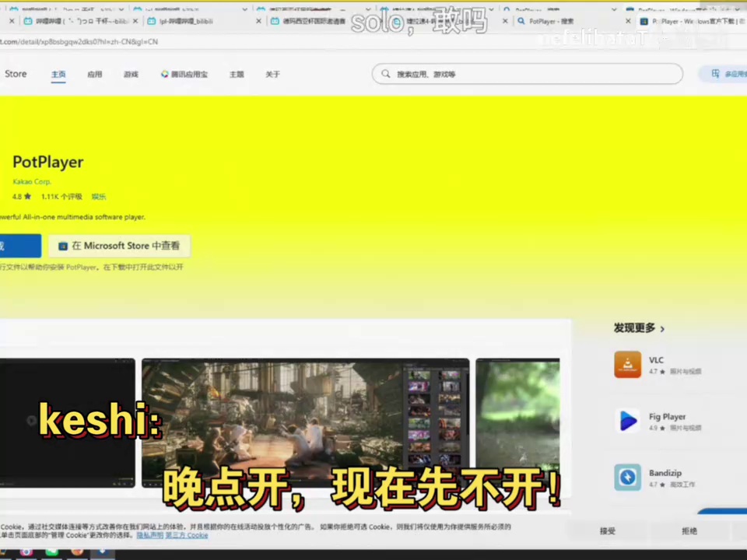Click the Store logo text
The height and width of the screenshot is (560, 747).
[x=16, y=74]
